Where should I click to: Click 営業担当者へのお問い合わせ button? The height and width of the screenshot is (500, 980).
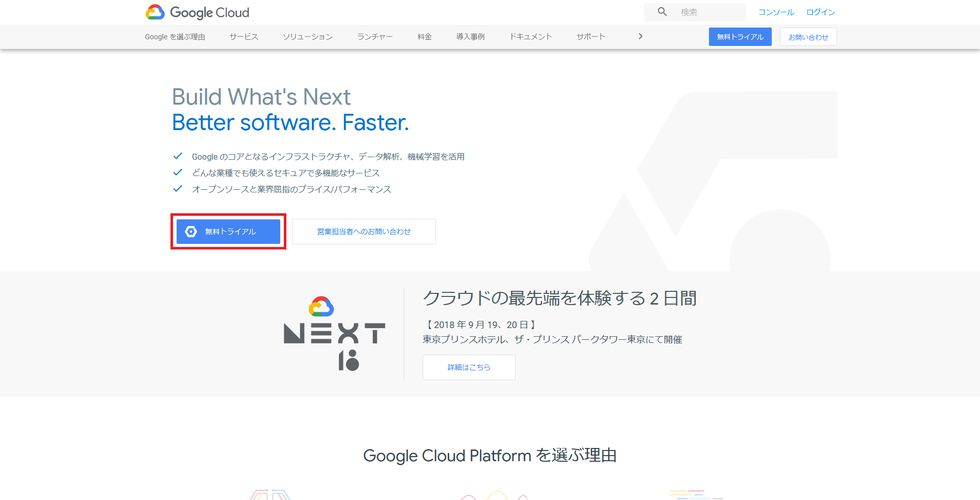coord(364,232)
